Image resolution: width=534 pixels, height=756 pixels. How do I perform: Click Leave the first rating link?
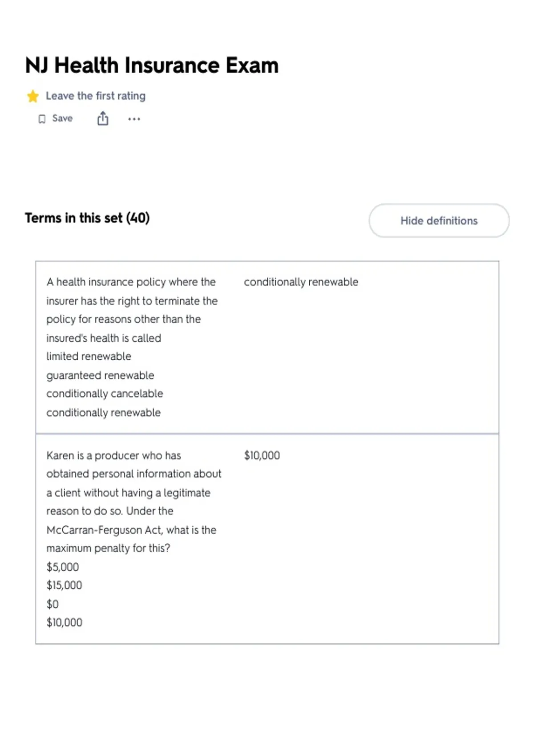tap(96, 96)
